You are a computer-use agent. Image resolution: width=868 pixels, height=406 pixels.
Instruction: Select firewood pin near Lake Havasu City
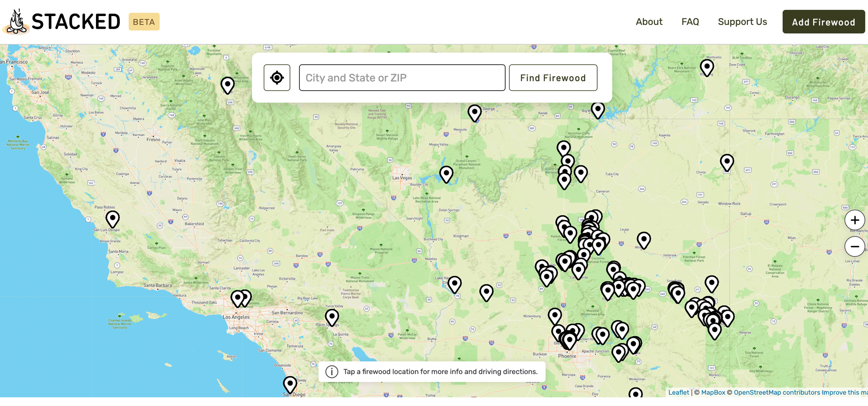click(x=454, y=284)
